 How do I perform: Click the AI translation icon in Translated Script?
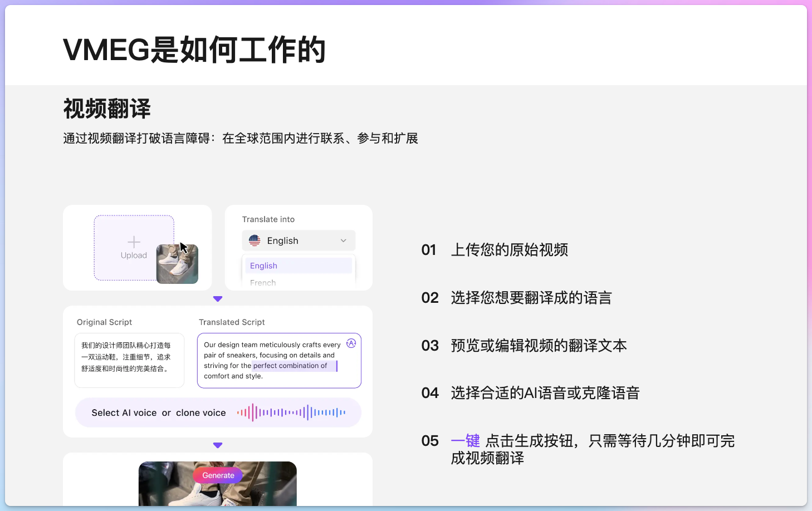pyautogui.click(x=351, y=343)
